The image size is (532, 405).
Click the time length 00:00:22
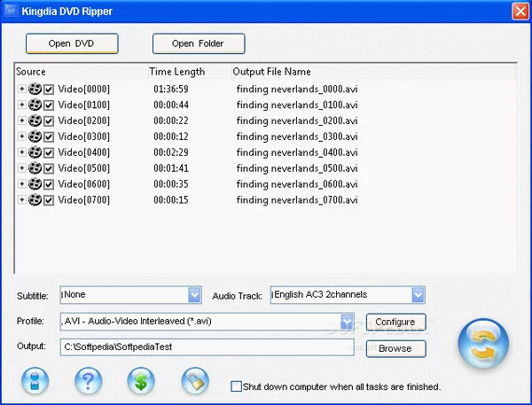171,121
